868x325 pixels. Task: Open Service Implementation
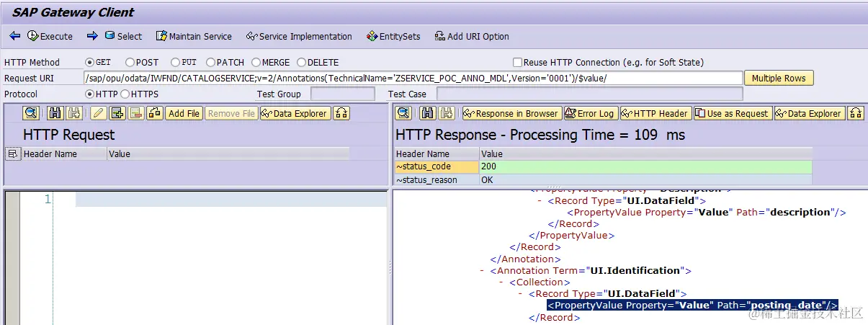click(299, 36)
